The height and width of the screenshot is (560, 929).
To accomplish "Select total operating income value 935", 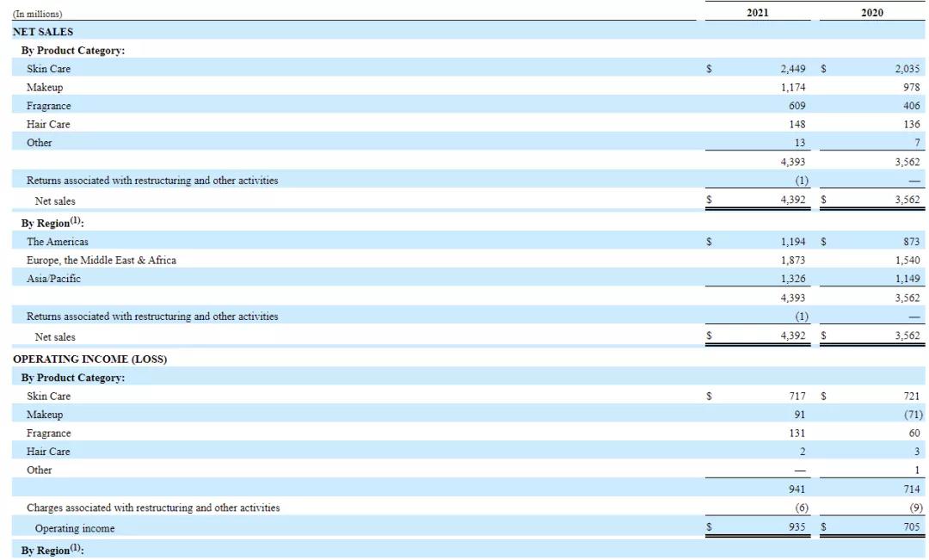I will click(x=797, y=526).
